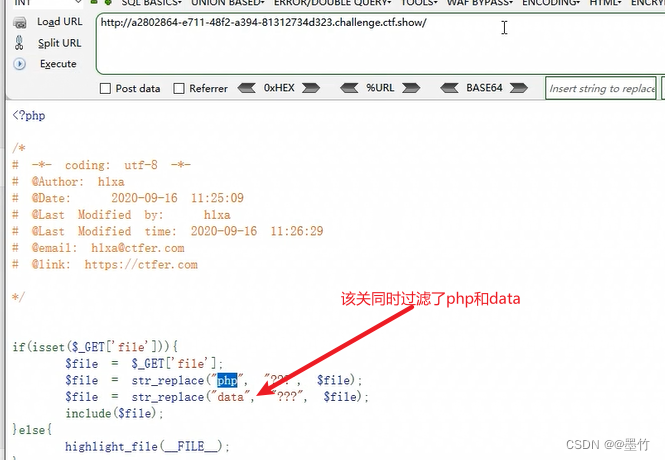Click the 'coding: utf-8' comment line
The width and height of the screenshot is (665, 460).
coord(102,165)
